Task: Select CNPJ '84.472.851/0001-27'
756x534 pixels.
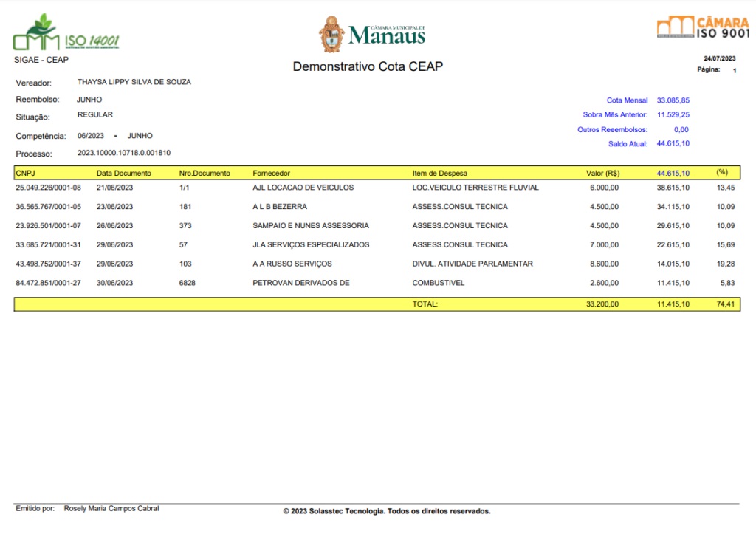Action: tap(48, 283)
